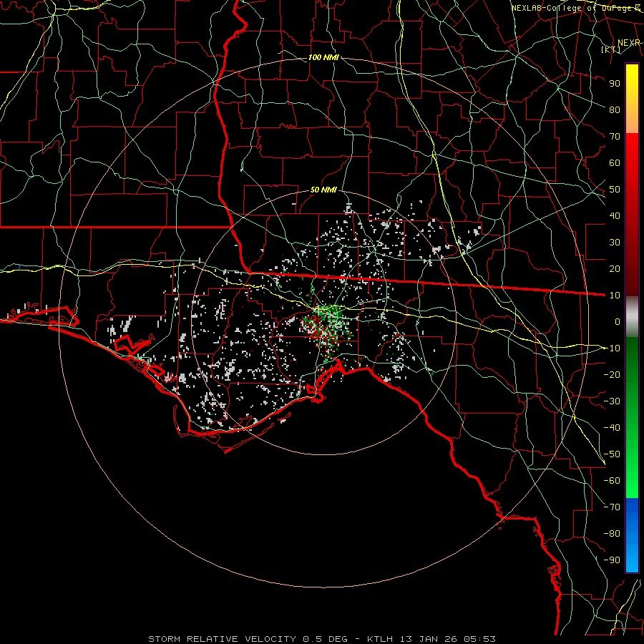
Task: Click the 10 value on velocity scale
Action: (x=615, y=296)
